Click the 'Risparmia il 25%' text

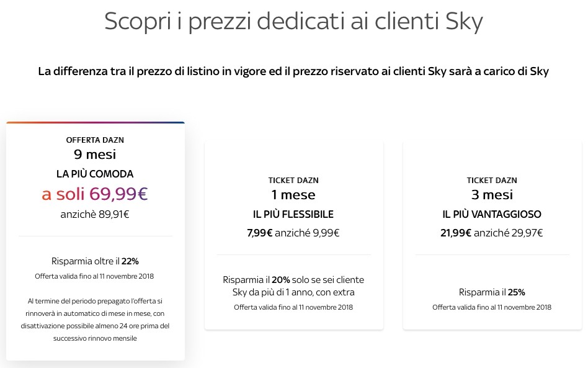[x=492, y=292]
